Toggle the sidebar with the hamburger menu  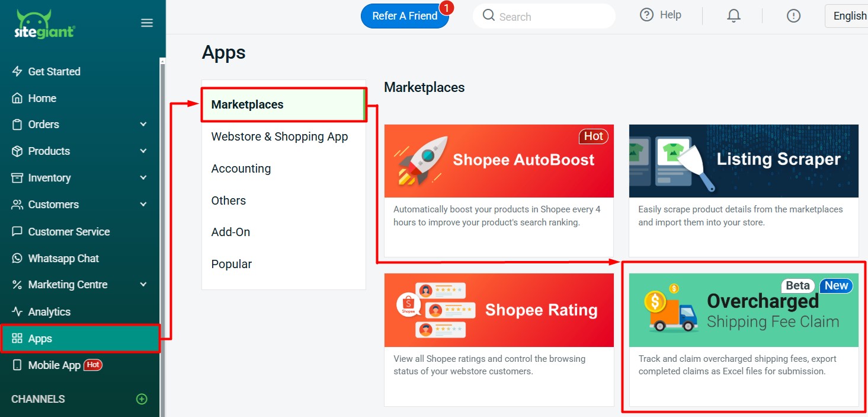[x=146, y=23]
